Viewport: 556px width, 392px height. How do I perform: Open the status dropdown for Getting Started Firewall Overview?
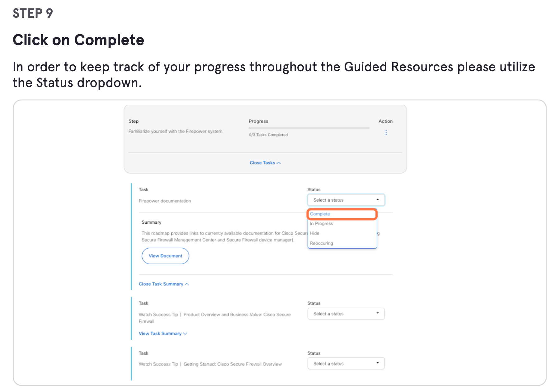click(x=346, y=363)
